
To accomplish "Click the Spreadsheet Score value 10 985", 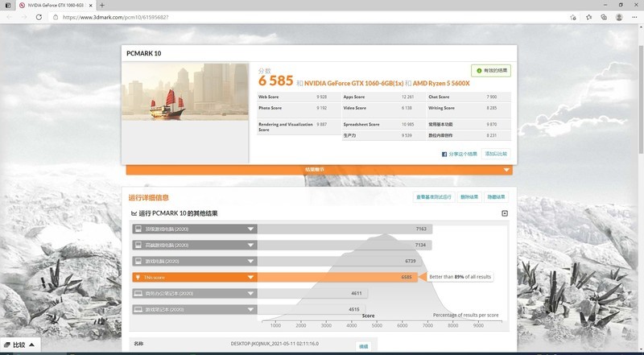I will (407, 124).
